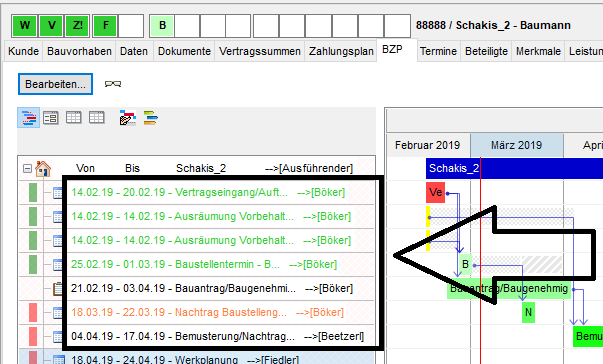The width and height of the screenshot is (603, 364).
Task: Click the Bearbeiten... button
Action: (55, 84)
